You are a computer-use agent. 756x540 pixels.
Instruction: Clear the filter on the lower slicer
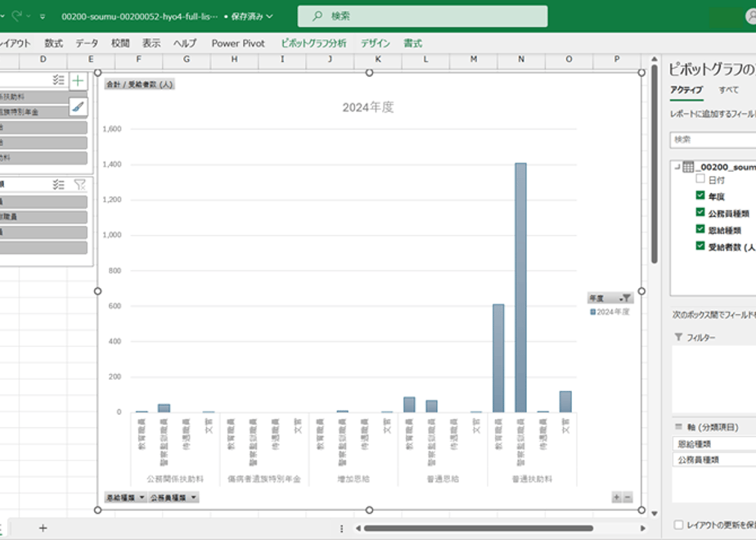[x=79, y=184]
